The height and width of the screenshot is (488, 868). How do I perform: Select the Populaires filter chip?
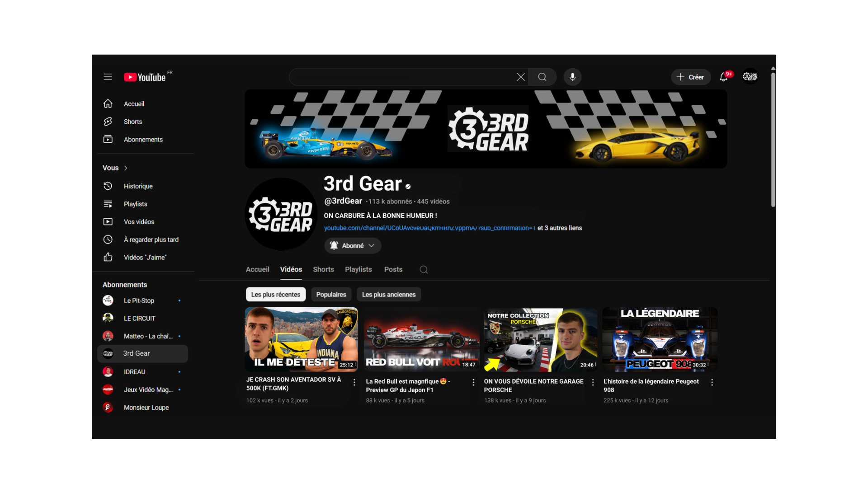331,294
